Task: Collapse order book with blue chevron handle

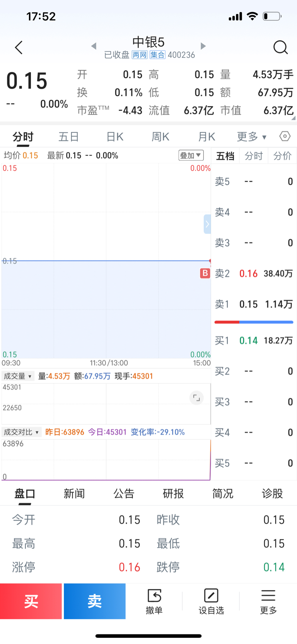Action: tap(207, 224)
